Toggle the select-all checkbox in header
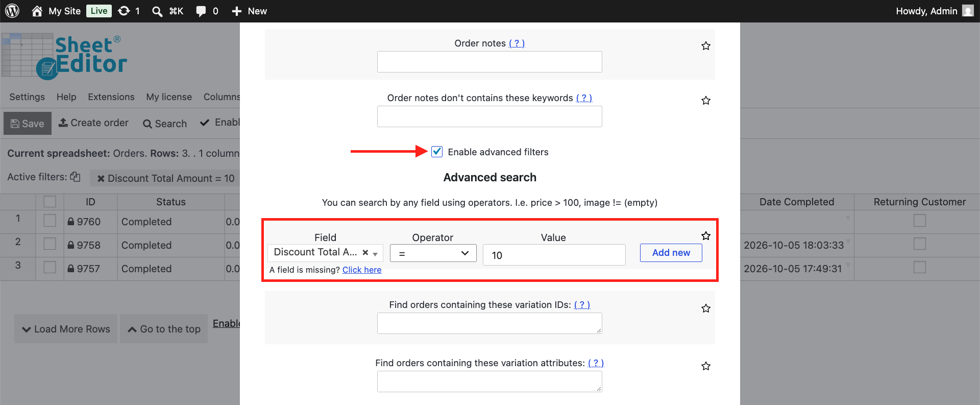 tap(50, 202)
